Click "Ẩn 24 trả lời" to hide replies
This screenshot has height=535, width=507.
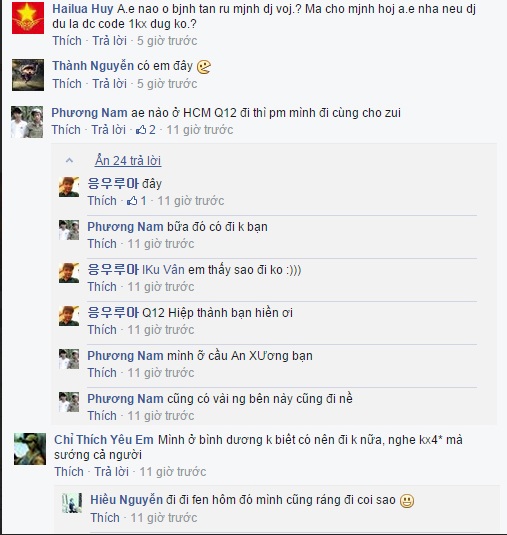click(x=128, y=160)
